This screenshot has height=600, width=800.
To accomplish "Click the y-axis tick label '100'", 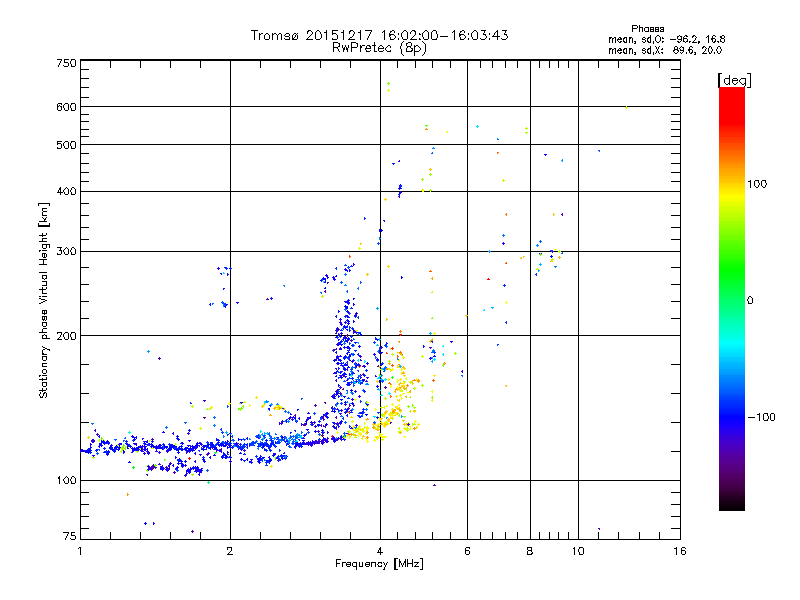I will coord(66,481).
